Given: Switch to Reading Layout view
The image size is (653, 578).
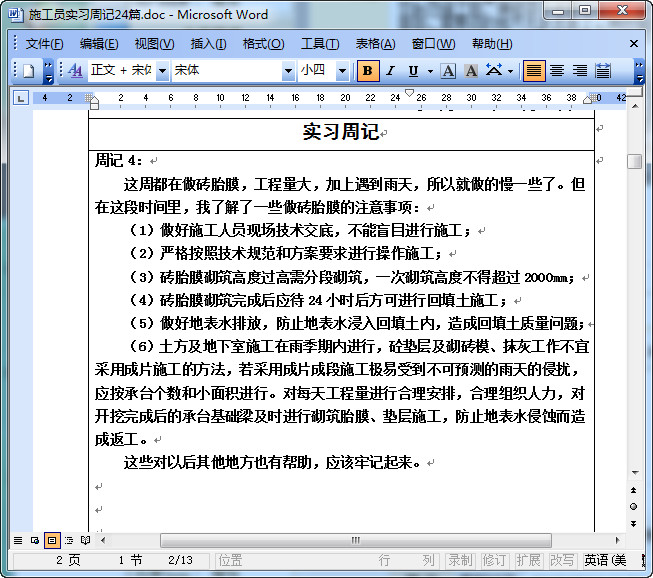Looking at the screenshot, I should tap(85, 541).
